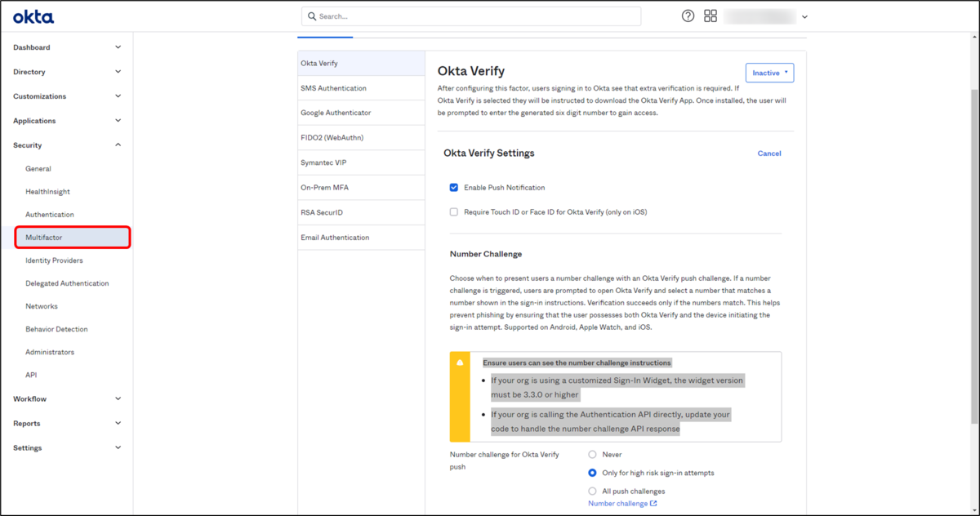Image resolution: width=980 pixels, height=516 pixels.
Task: Select Only for high risk sign-in attempts
Action: pyautogui.click(x=593, y=473)
